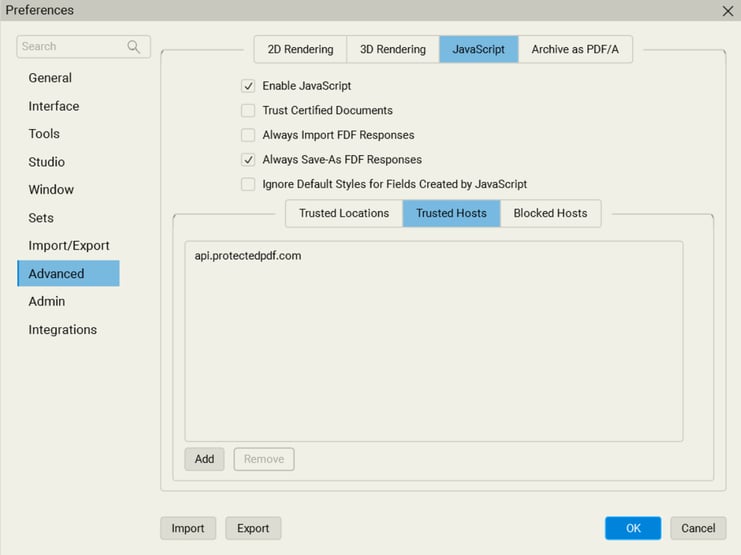Open the Blocked Hosts tab
This screenshot has width=741, height=555.
pos(551,213)
